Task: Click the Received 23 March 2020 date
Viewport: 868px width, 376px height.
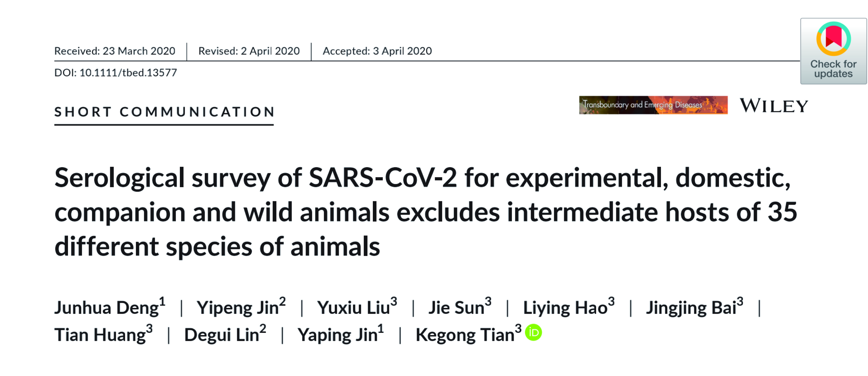Action: (115, 51)
